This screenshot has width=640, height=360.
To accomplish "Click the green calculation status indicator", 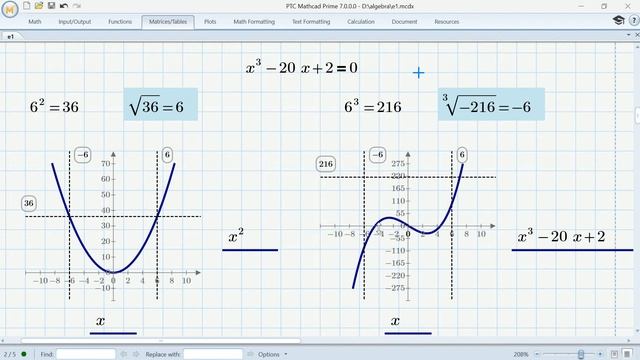I will tap(24, 354).
